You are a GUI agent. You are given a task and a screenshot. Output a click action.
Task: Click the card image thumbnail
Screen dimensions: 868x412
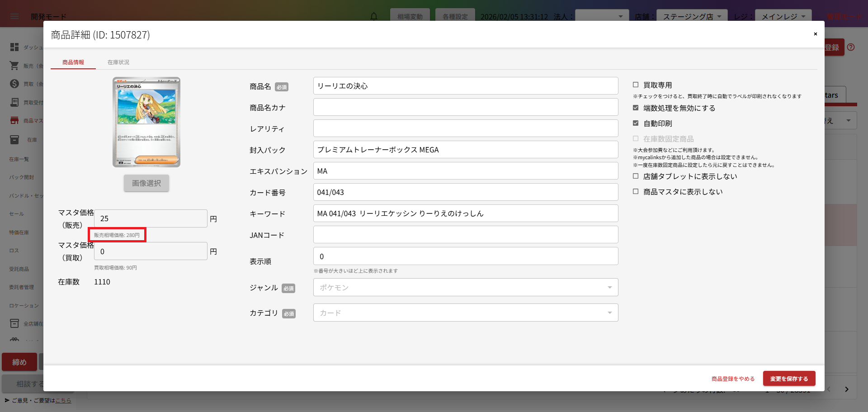(x=146, y=122)
